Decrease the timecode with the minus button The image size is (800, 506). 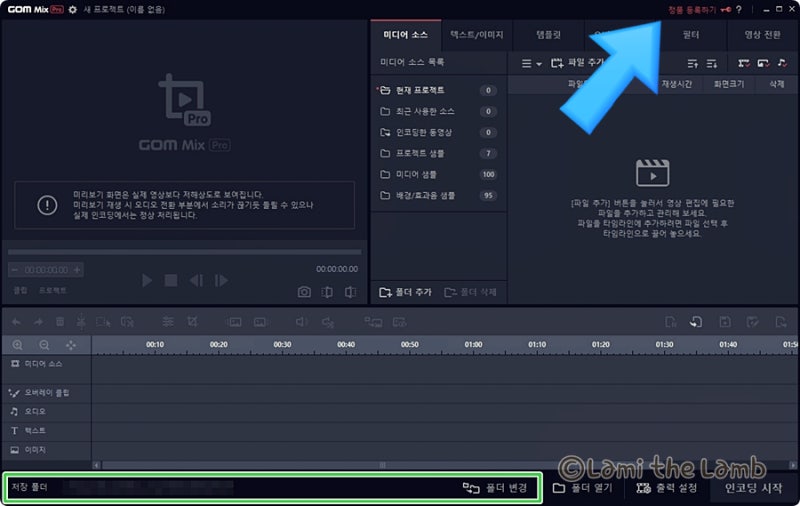[14, 270]
